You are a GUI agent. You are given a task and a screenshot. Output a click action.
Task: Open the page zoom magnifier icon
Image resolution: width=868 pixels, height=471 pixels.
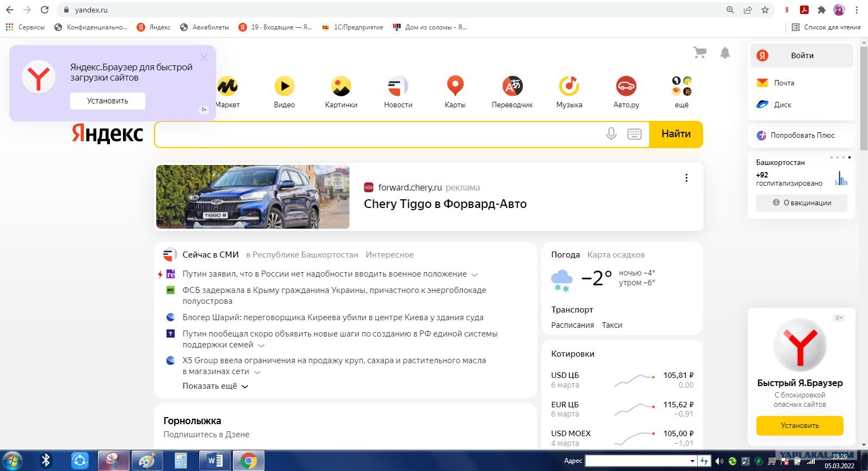click(730, 10)
